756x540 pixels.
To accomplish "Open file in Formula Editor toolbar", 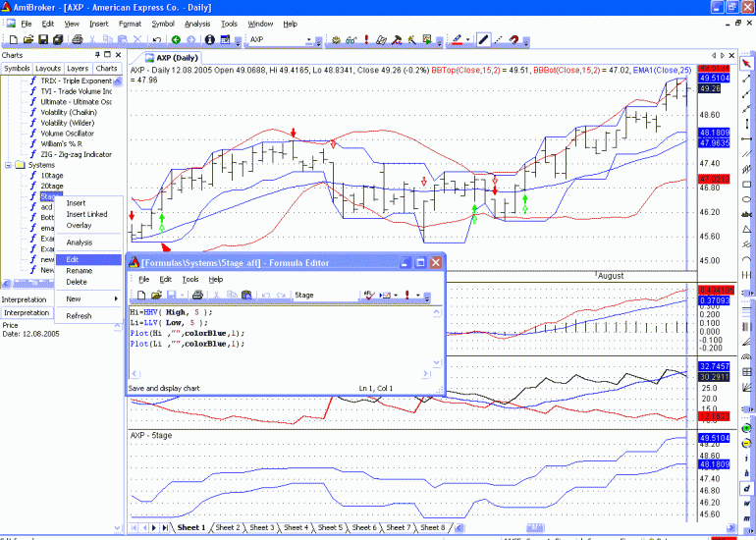I will [x=156, y=295].
